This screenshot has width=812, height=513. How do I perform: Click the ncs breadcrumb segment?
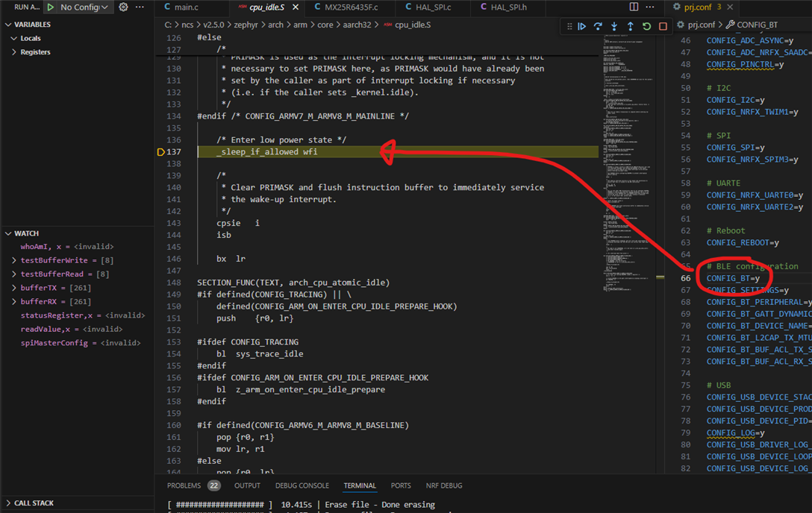pos(187,25)
